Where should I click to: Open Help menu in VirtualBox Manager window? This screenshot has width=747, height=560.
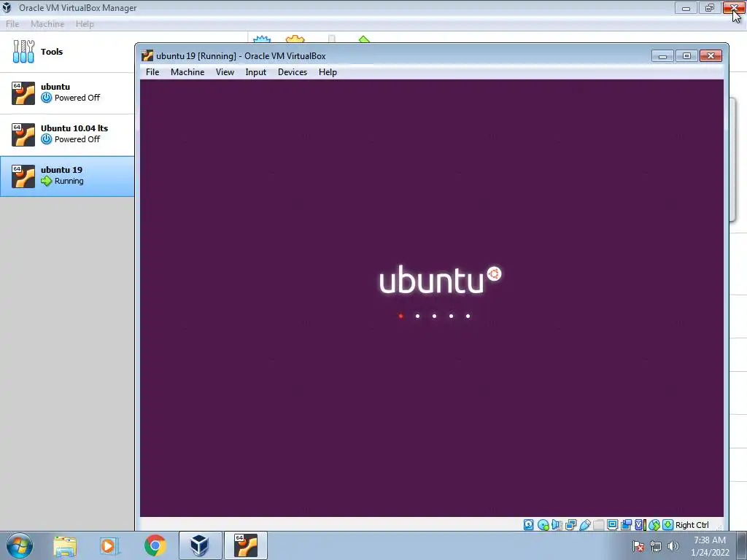tap(85, 24)
